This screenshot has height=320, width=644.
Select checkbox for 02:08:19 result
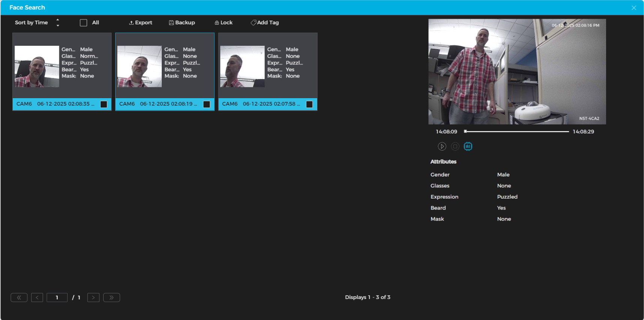(206, 104)
